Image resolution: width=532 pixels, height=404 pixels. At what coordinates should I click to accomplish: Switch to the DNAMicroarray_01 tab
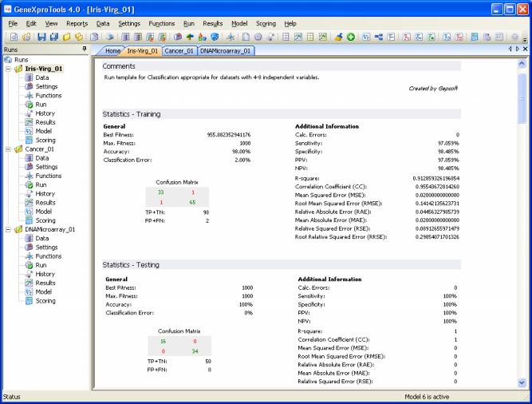tap(225, 51)
